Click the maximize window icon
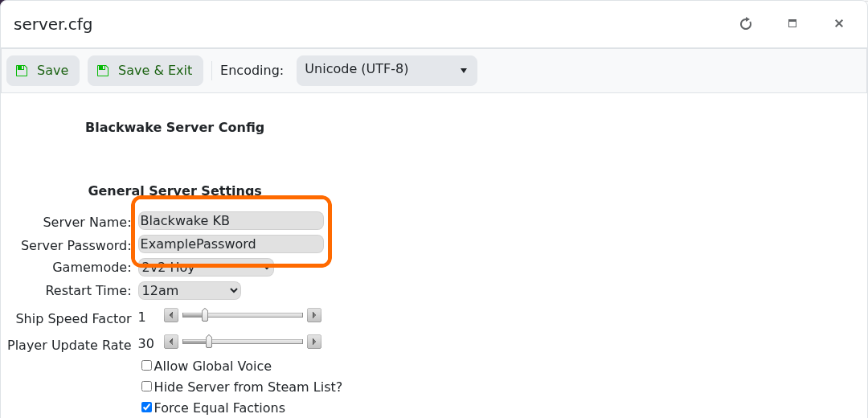The height and width of the screenshot is (418, 868). pyautogui.click(x=792, y=24)
